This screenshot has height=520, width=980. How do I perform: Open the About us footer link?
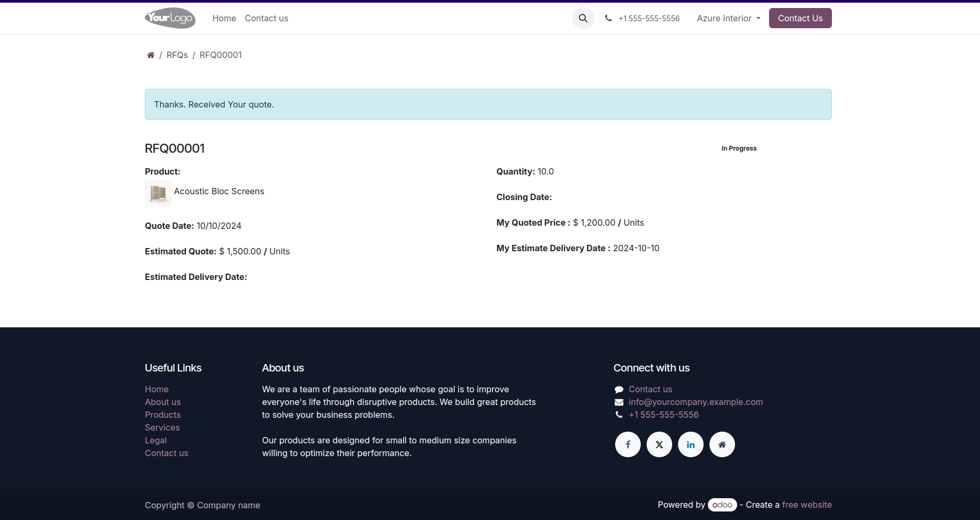click(x=162, y=402)
